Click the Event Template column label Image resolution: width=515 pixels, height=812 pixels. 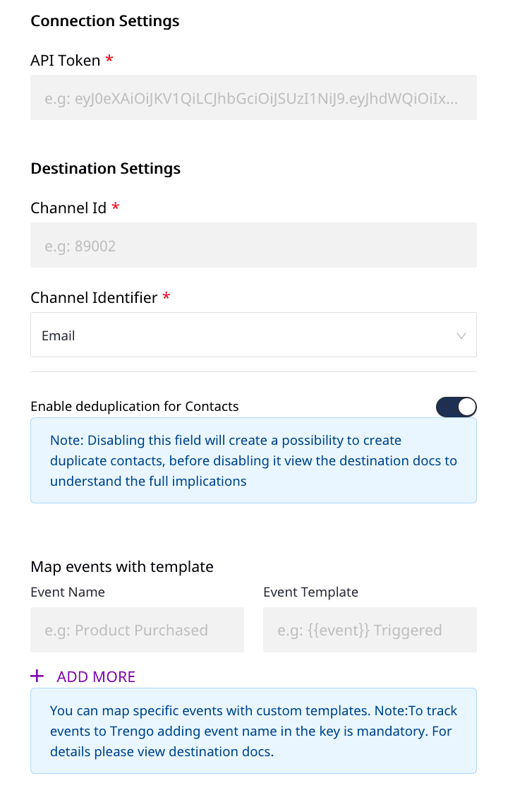(x=310, y=592)
